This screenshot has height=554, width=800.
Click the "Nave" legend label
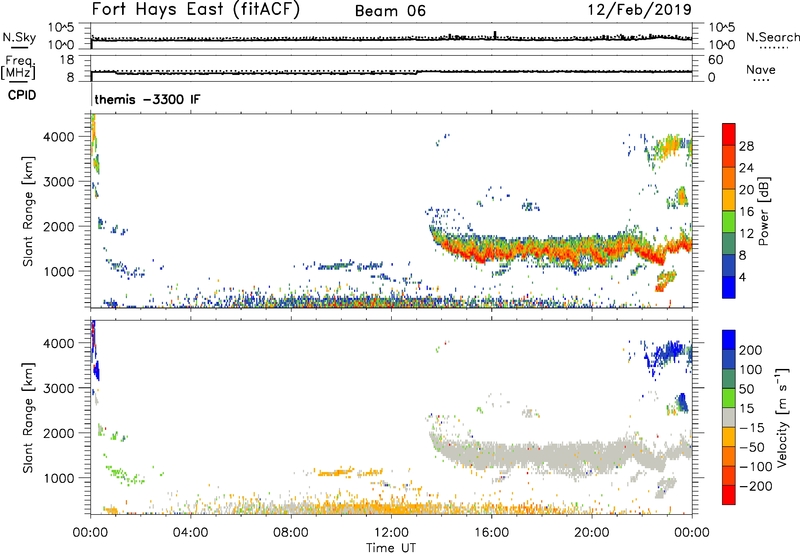click(760, 70)
